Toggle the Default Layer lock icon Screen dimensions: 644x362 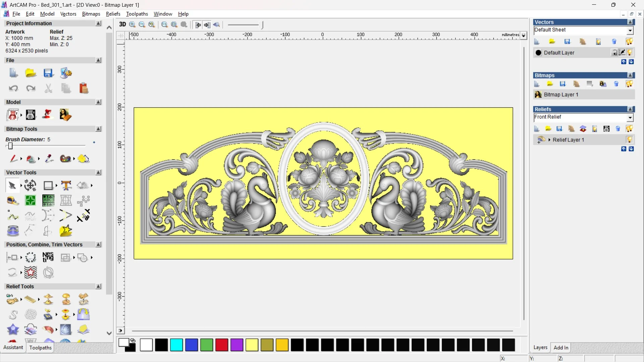(614, 53)
